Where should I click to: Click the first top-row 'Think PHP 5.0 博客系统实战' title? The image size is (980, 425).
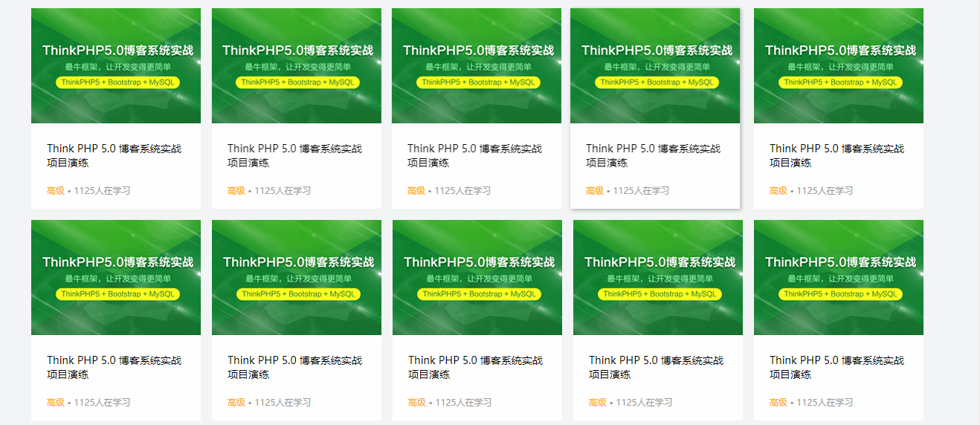[114, 149]
